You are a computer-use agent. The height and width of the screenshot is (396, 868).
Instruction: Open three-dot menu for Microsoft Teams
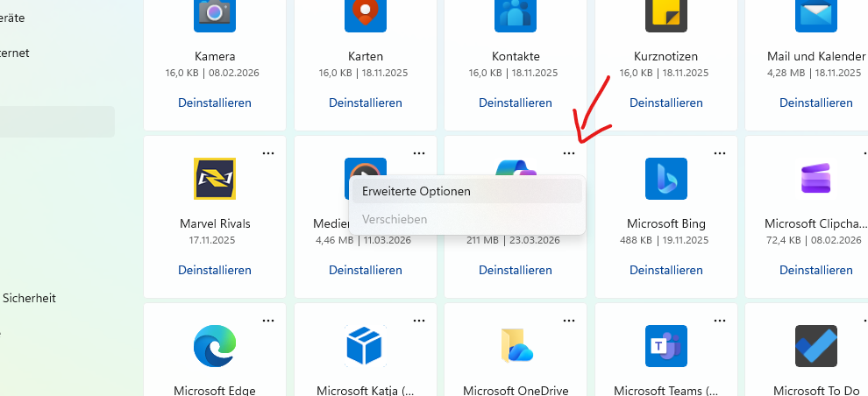(720, 321)
